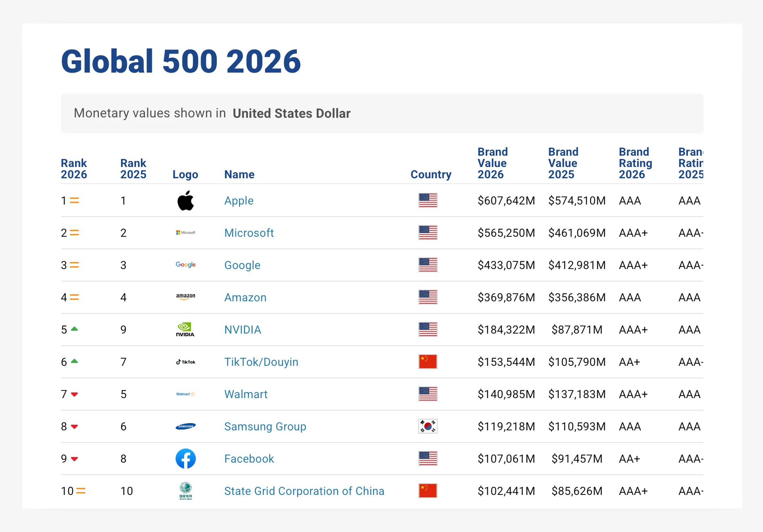This screenshot has width=763, height=532.
Task: Change currency from United States Dollar
Action: point(291,113)
